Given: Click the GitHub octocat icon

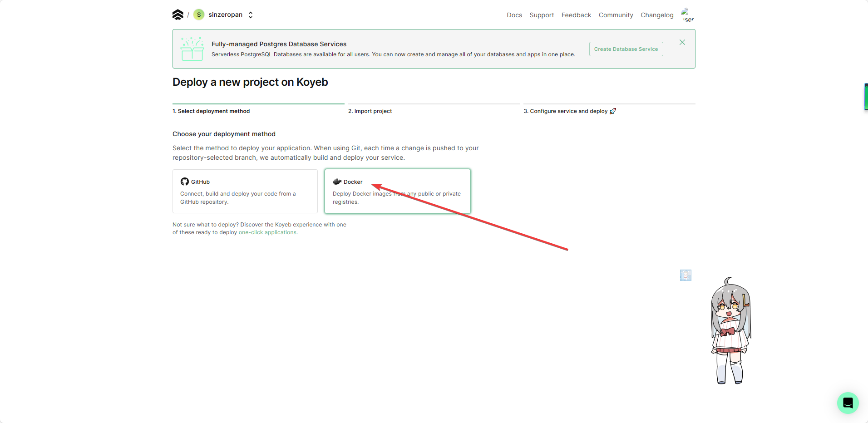Looking at the screenshot, I should [x=184, y=182].
